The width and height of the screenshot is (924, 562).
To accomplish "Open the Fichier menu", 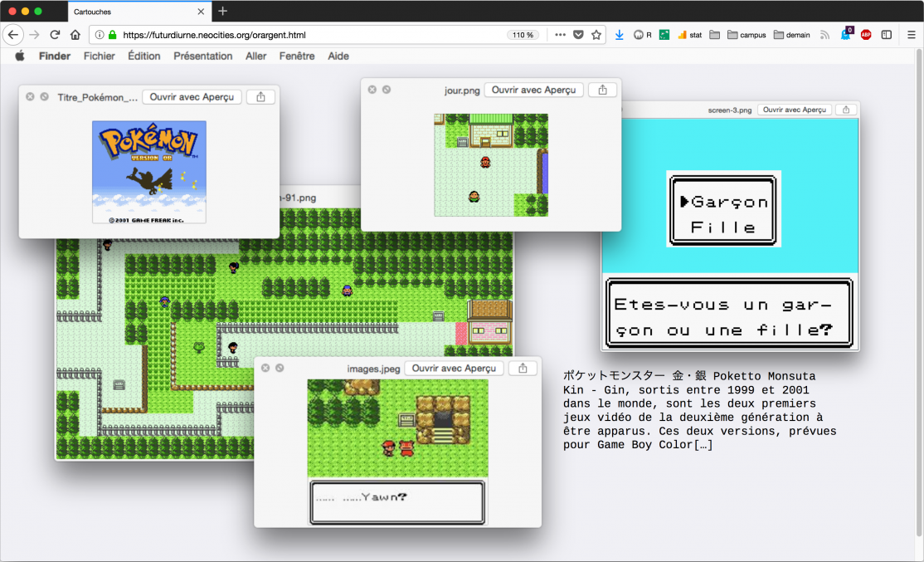I will click(x=100, y=56).
